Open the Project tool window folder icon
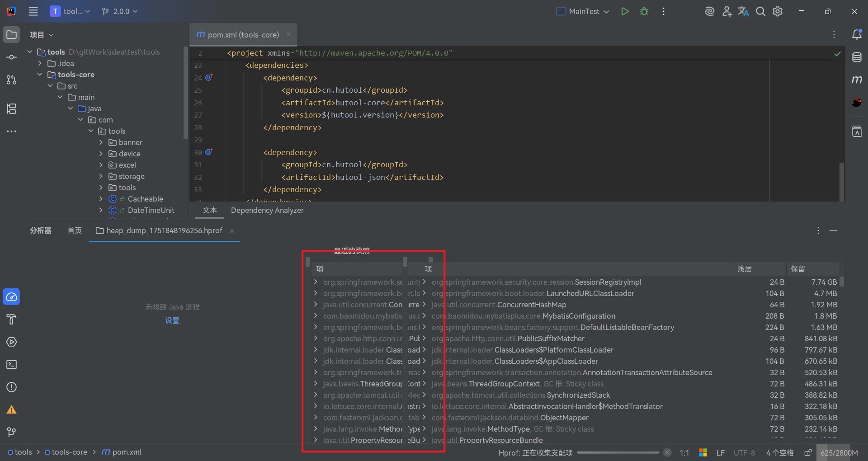The height and width of the screenshot is (461, 868). click(12, 35)
